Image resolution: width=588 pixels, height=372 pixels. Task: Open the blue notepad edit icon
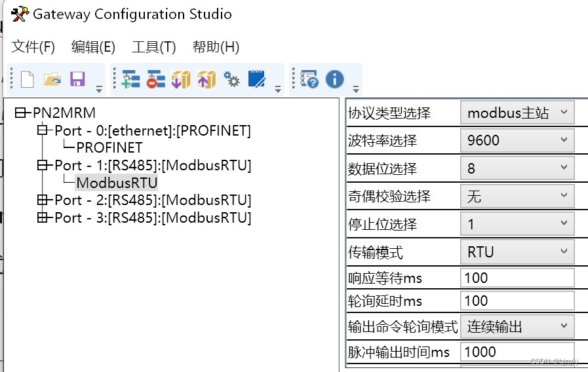257,79
